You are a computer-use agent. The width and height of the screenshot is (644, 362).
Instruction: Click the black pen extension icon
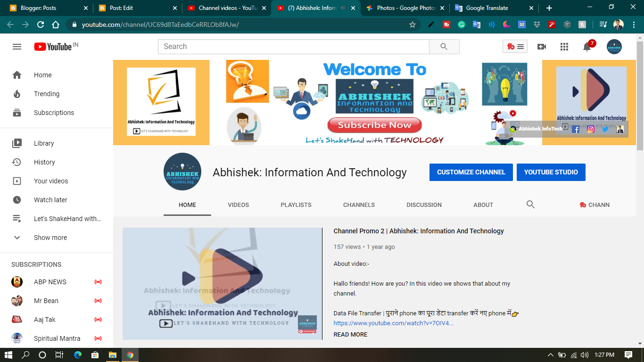pos(431,25)
